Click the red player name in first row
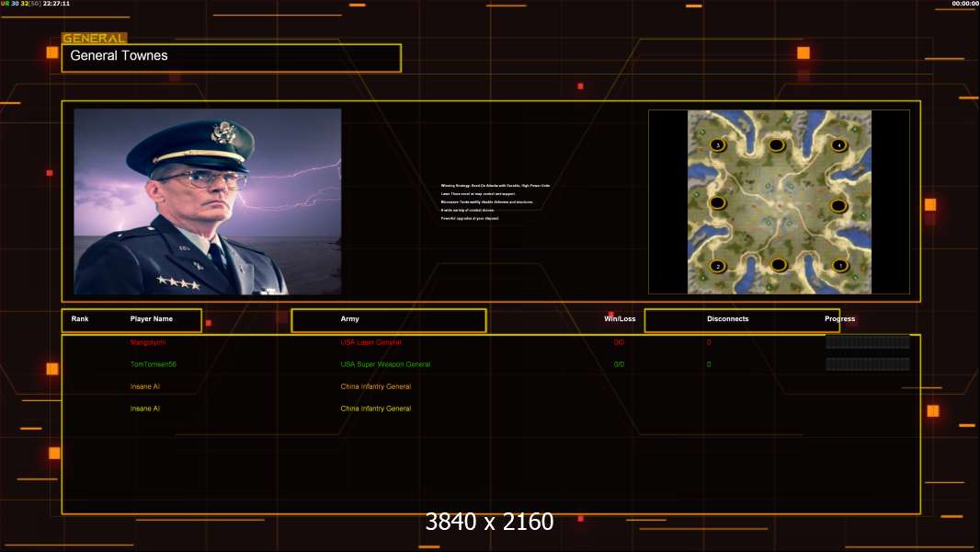This screenshot has width=980, height=552. click(147, 342)
